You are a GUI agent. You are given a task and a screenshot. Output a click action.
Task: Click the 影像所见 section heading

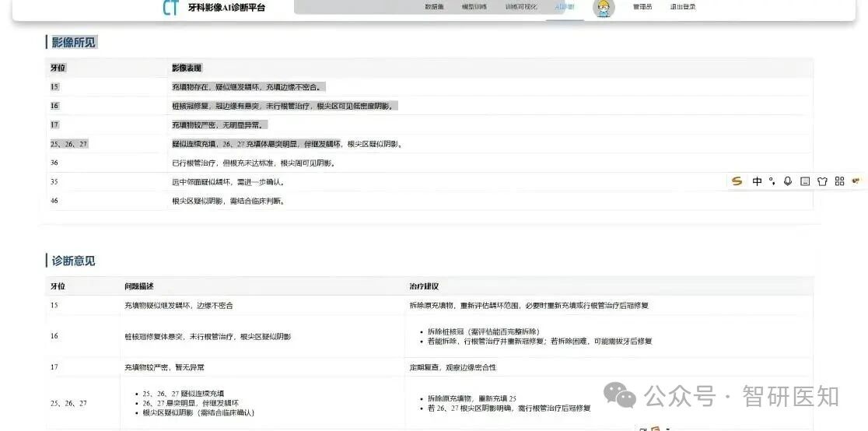(74, 42)
